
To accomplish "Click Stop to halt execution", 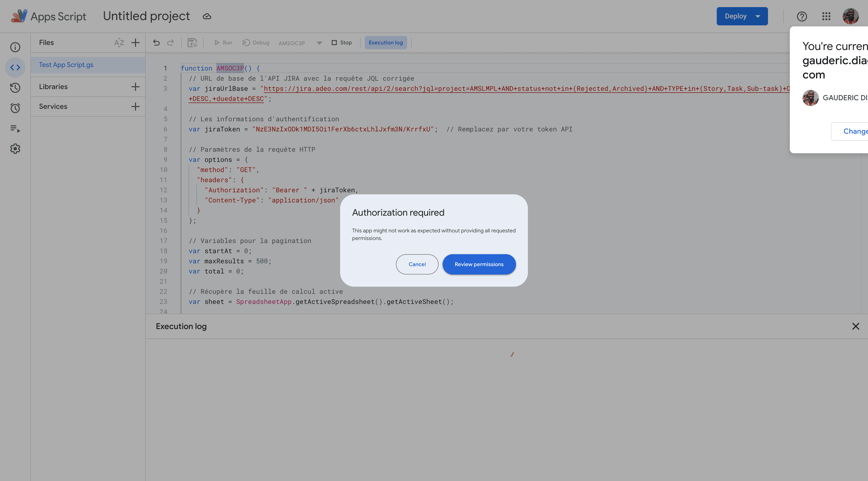I will pos(342,43).
